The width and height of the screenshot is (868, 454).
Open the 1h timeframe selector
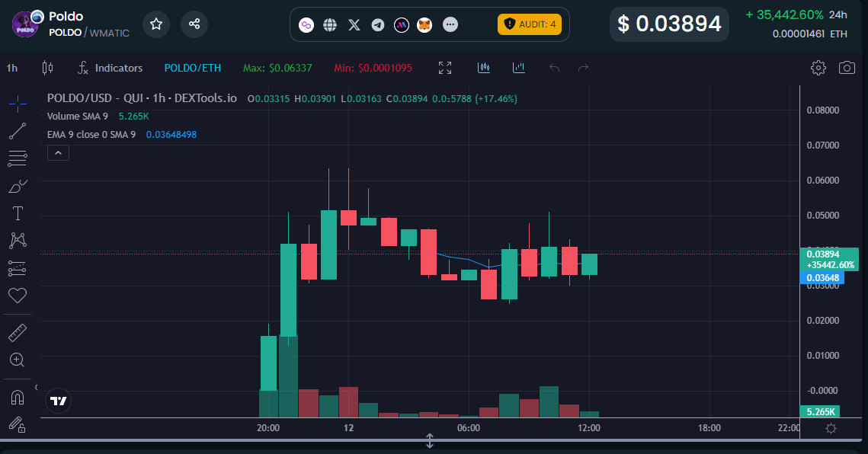point(12,68)
